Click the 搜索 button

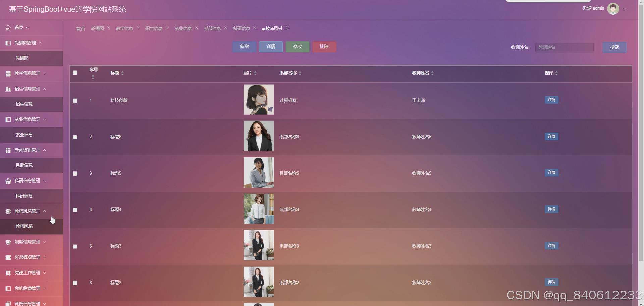(614, 47)
